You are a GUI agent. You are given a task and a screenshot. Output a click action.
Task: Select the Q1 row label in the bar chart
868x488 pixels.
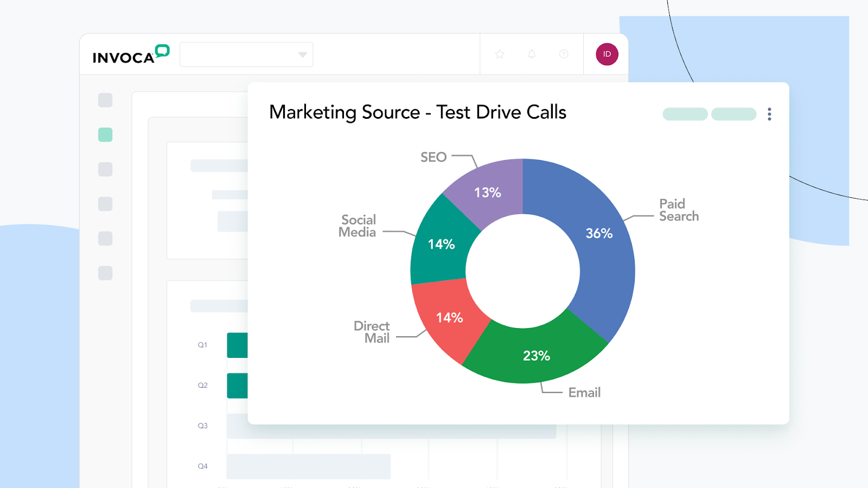click(203, 344)
